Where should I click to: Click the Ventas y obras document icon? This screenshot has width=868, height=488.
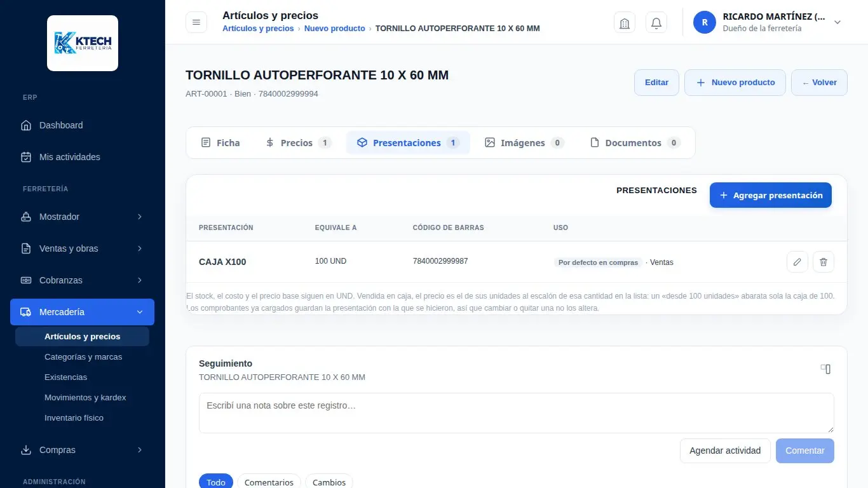coord(26,248)
